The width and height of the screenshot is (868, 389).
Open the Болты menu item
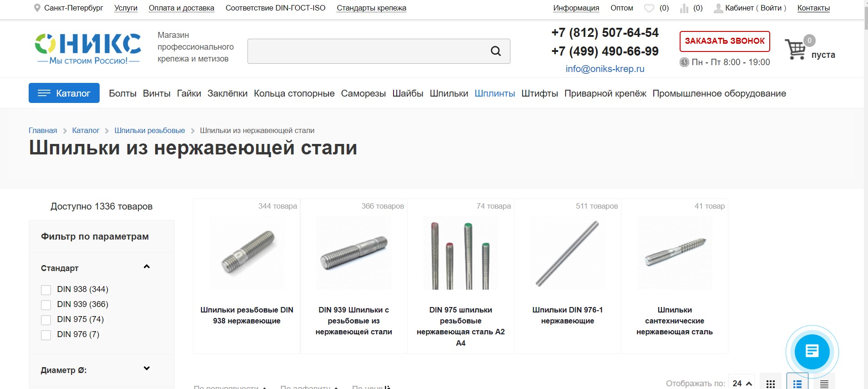click(x=122, y=93)
